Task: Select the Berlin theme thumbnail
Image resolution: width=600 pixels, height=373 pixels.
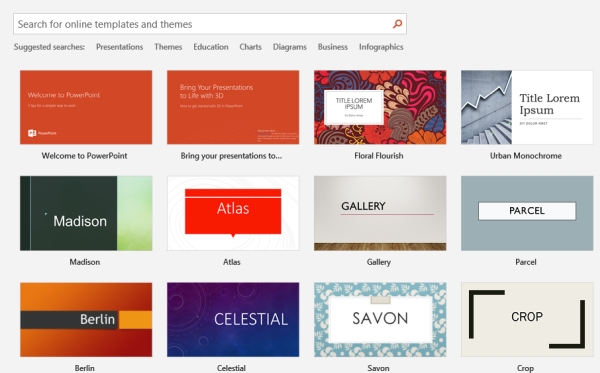Action: tap(86, 320)
